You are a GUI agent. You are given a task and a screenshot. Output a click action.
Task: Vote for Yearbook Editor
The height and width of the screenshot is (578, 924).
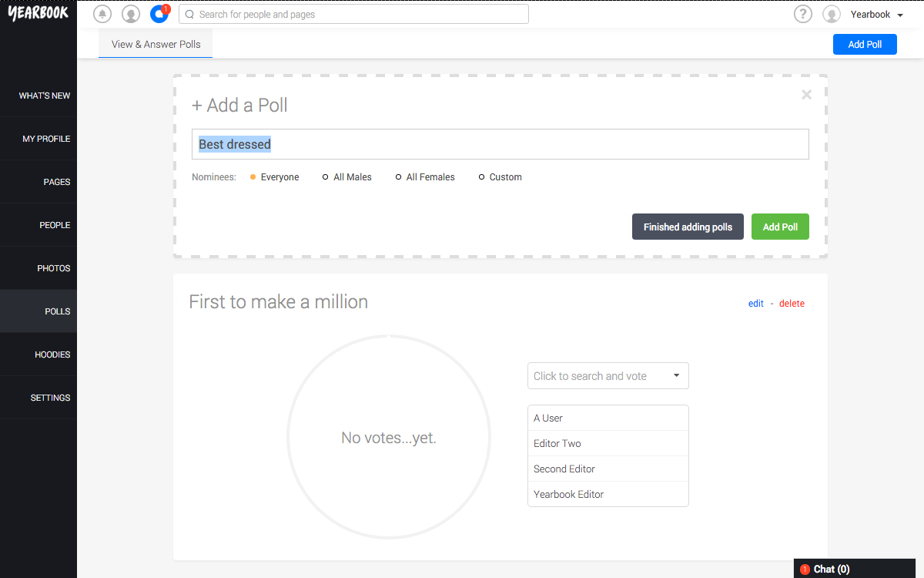(x=608, y=494)
